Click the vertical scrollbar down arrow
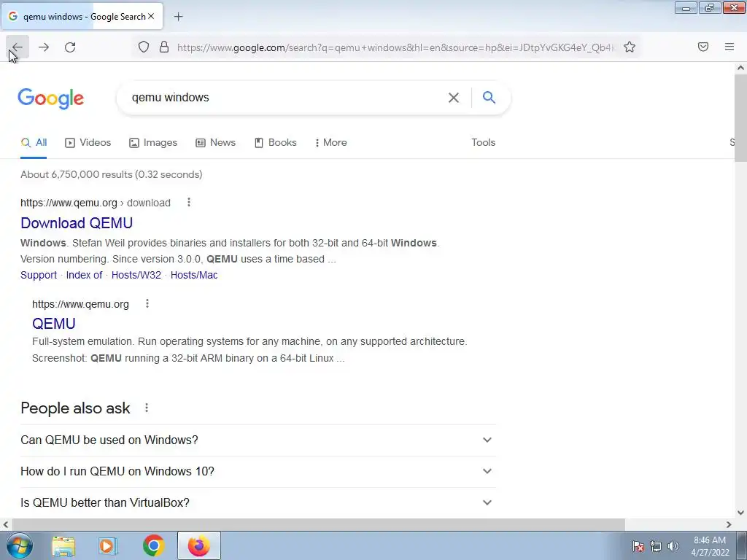This screenshot has height=560, width=747. coord(740,513)
